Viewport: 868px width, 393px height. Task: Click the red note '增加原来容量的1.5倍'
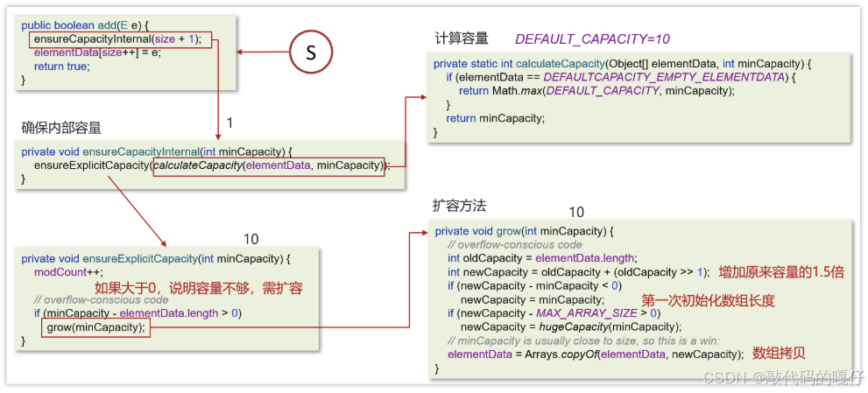tap(781, 272)
